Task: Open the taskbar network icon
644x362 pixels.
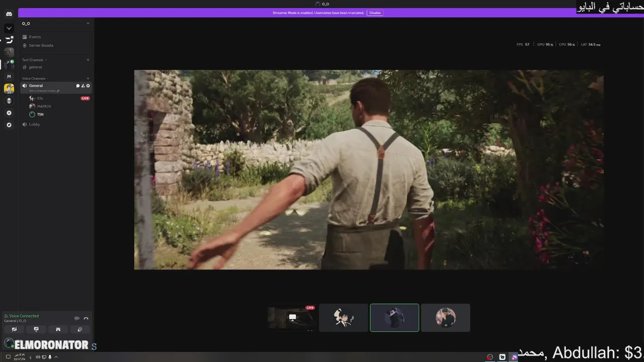Action: (x=44, y=357)
